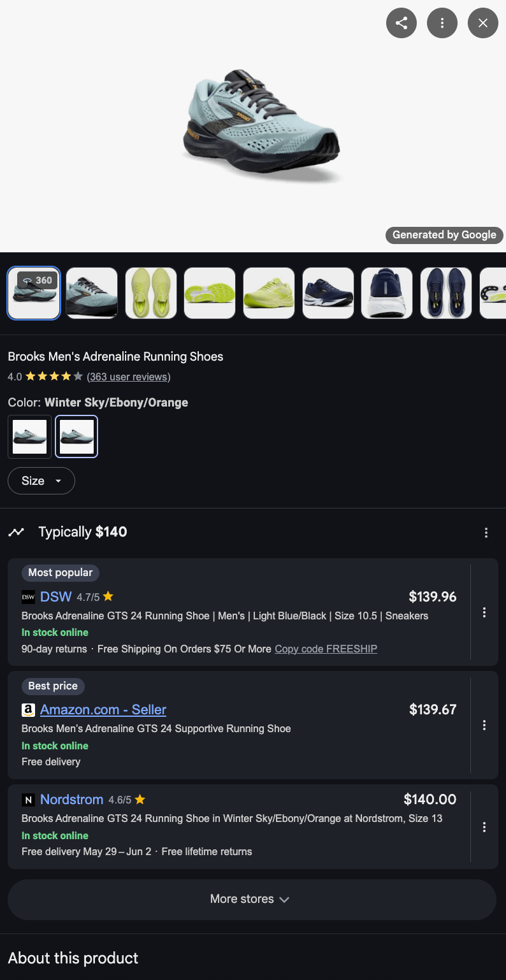This screenshot has width=506, height=980.
Task: Open Nordstrom listing options three-dot menu
Action: click(x=484, y=827)
